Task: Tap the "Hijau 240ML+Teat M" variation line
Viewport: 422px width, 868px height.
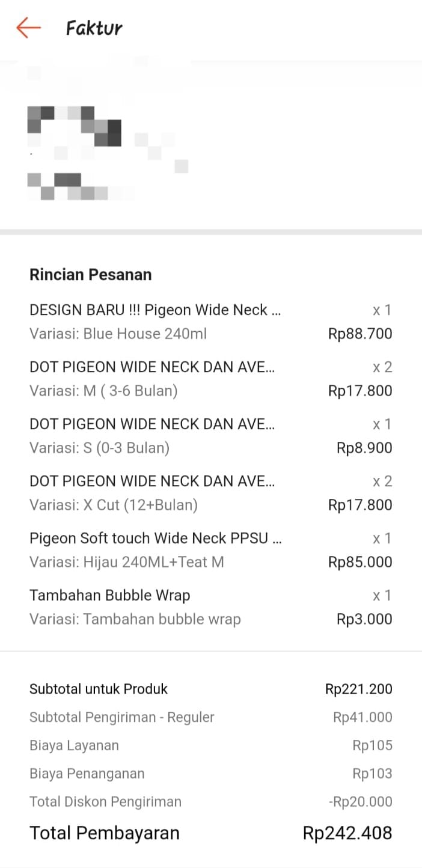Action: click(126, 562)
